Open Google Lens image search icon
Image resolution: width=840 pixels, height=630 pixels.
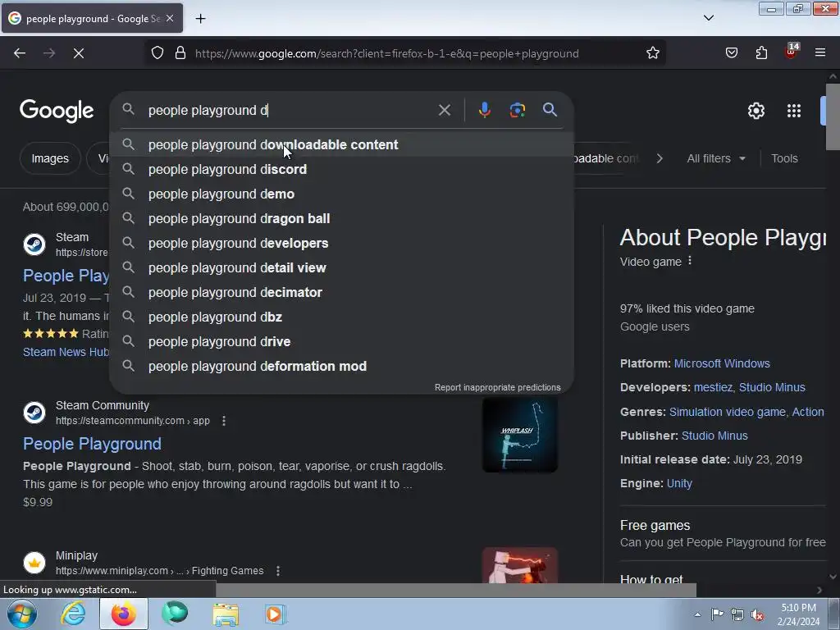tap(517, 110)
